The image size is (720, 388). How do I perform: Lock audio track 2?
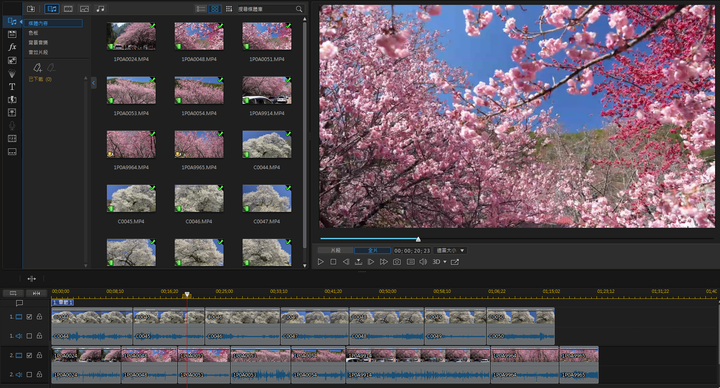click(x=39, y=375)
